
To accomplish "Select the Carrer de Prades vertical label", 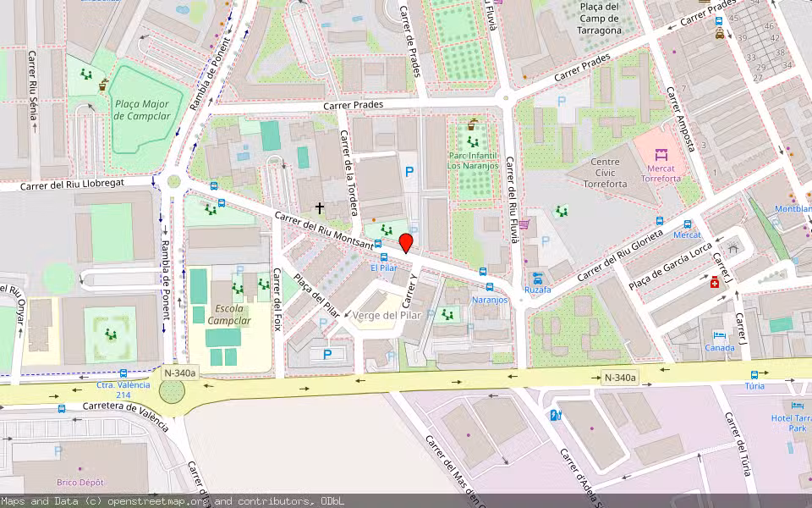I will [411, 41].
